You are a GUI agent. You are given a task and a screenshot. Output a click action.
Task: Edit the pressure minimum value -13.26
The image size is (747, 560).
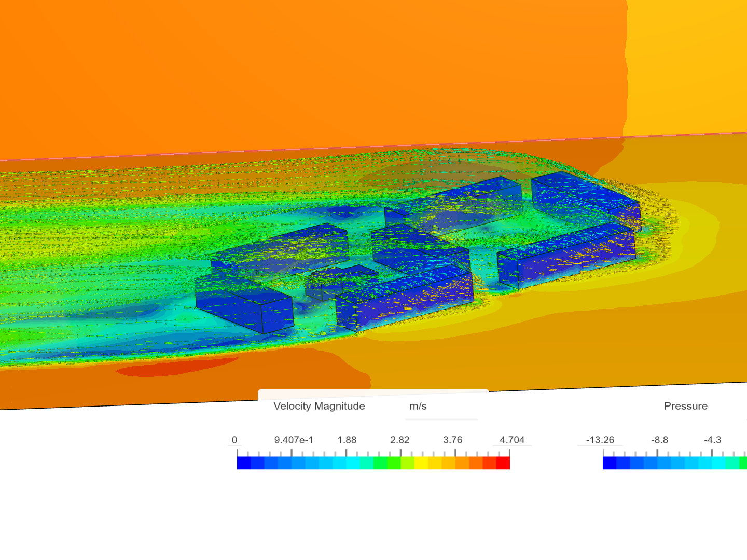pyautogui.click(x=600, y=440)
